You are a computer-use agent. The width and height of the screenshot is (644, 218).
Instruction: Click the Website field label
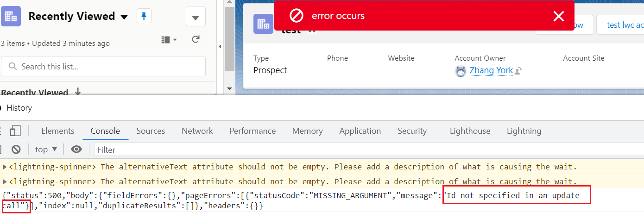click(x=401, y=58)
